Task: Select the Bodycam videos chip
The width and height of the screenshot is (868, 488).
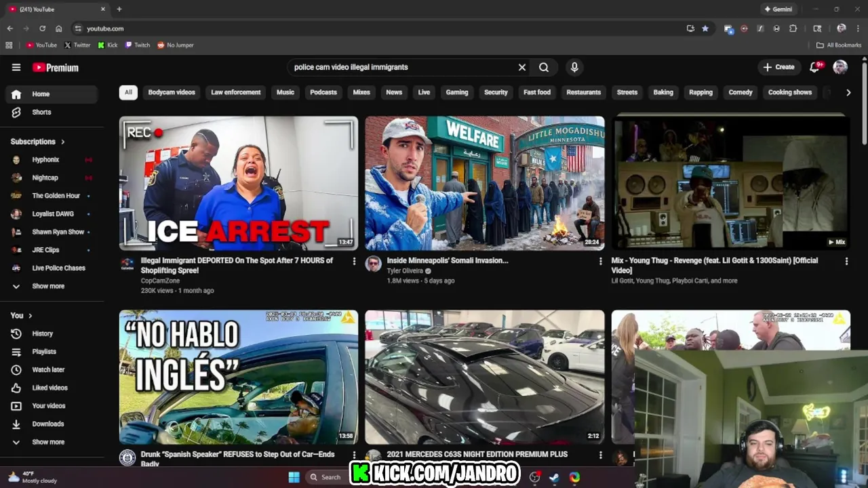Action: tap(172, 92)
